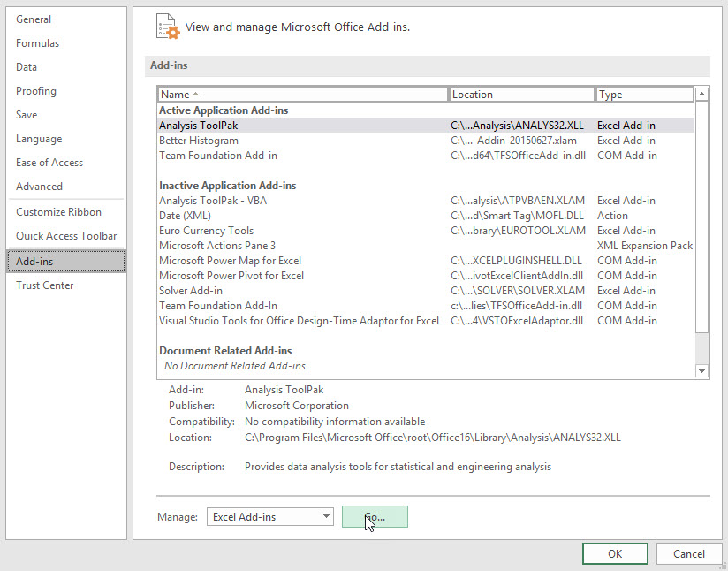Viewport: 728px width, 571px height.
Task: Click the Add-ins document gear icon
Action: [x=168, y=27]
